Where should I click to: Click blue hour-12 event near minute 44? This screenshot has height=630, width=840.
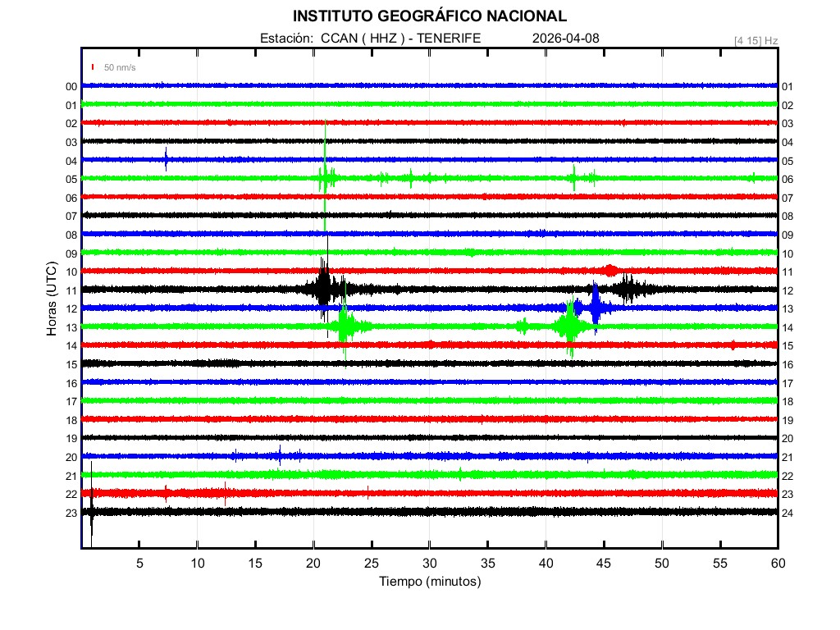(595, 308)
